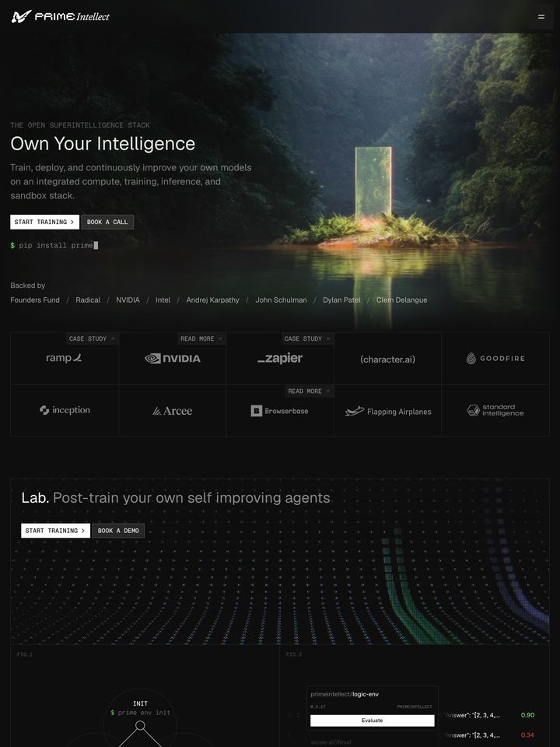Open the Zapier case study tag
This screenshot has width=560, height=747.
click(307, 338)
